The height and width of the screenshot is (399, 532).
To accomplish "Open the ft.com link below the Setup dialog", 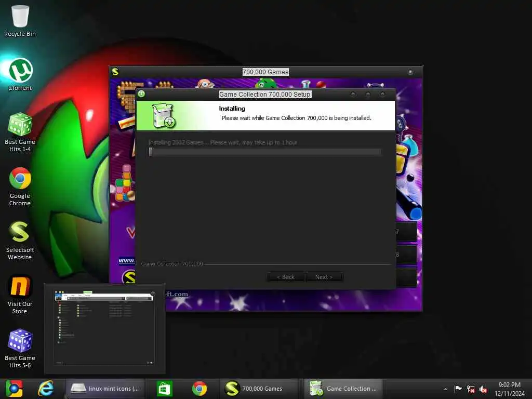I will (177, 294).
